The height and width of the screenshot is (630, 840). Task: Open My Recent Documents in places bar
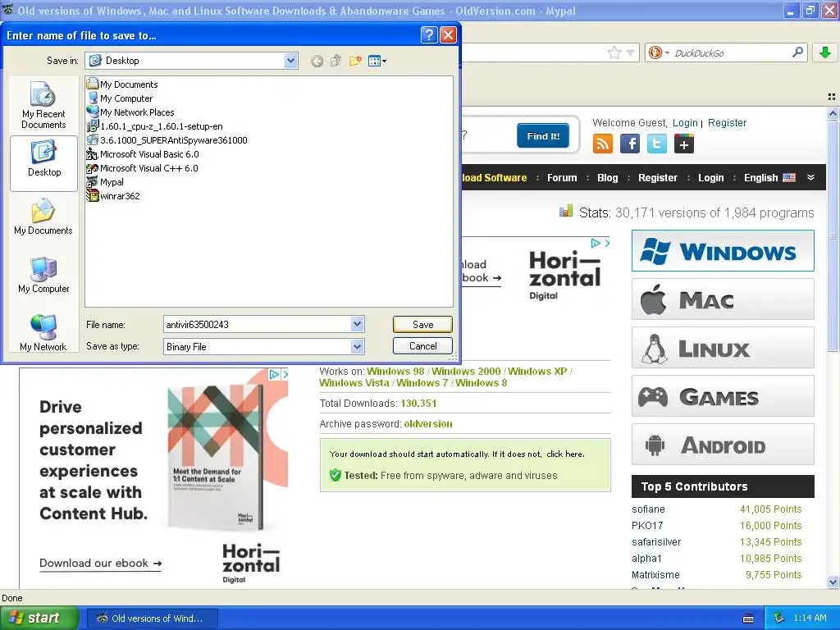pos(43,105)
